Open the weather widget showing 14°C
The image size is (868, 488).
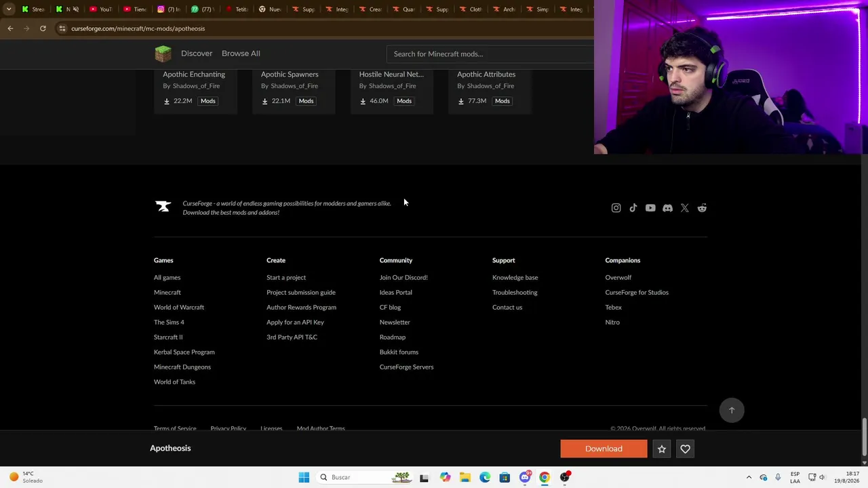click(25, 477)
